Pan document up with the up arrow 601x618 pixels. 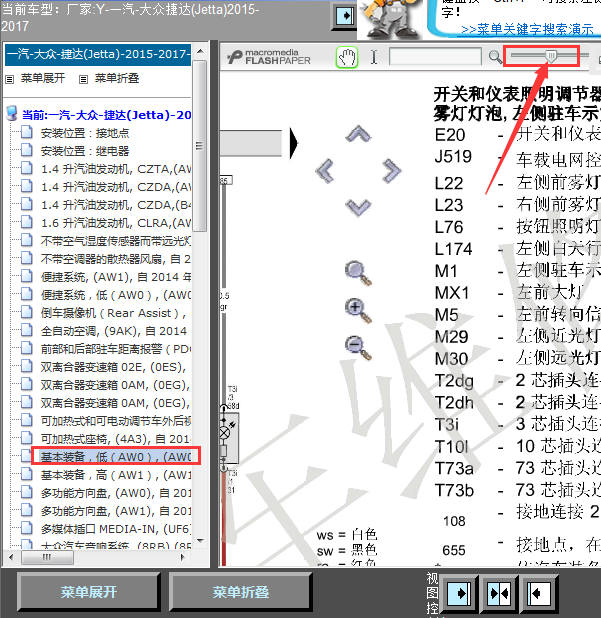click(358, 135)
